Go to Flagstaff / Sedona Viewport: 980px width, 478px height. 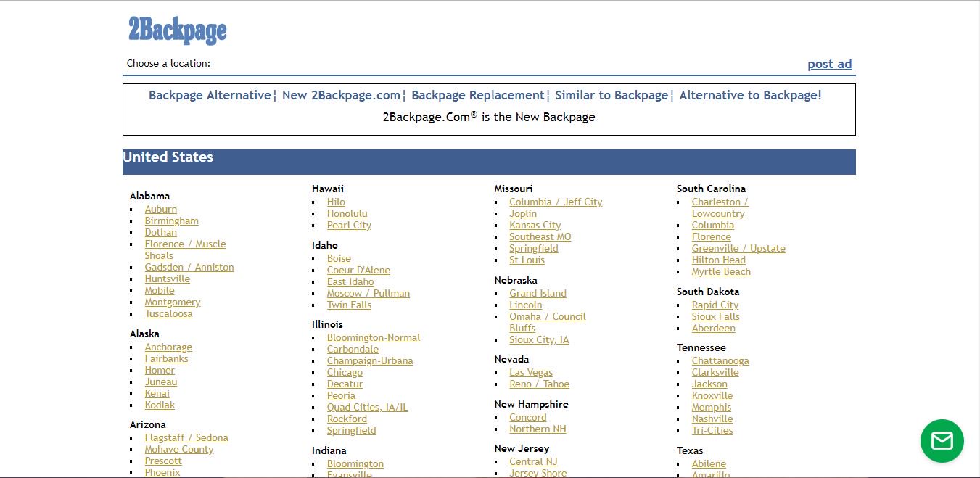pyautogui.click(x=186, y=437)
